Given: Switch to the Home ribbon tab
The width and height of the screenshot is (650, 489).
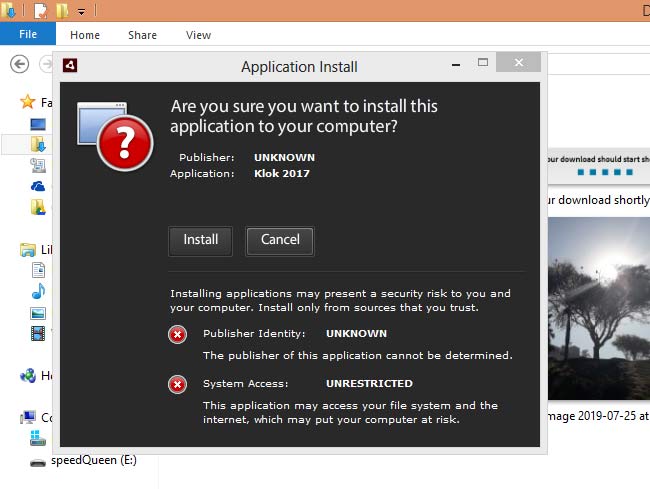Looking at the screenshot, I should tap(85, 35).
